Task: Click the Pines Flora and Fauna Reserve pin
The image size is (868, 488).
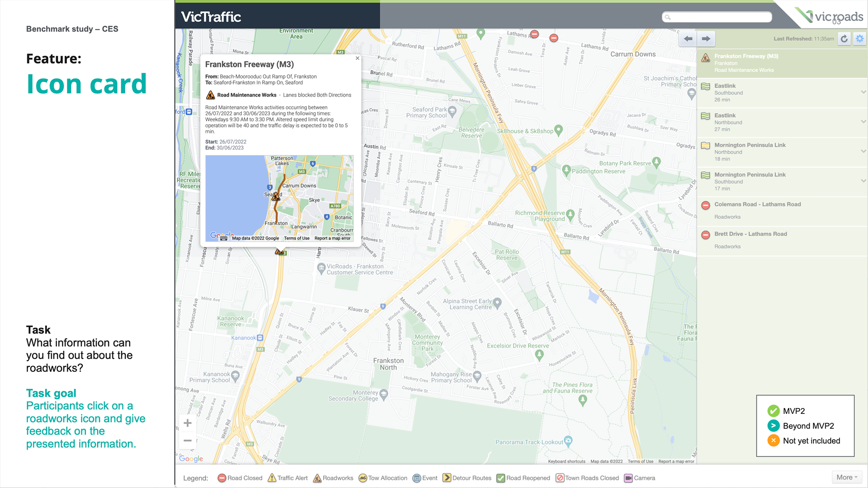Action: (x=583, y=399)
